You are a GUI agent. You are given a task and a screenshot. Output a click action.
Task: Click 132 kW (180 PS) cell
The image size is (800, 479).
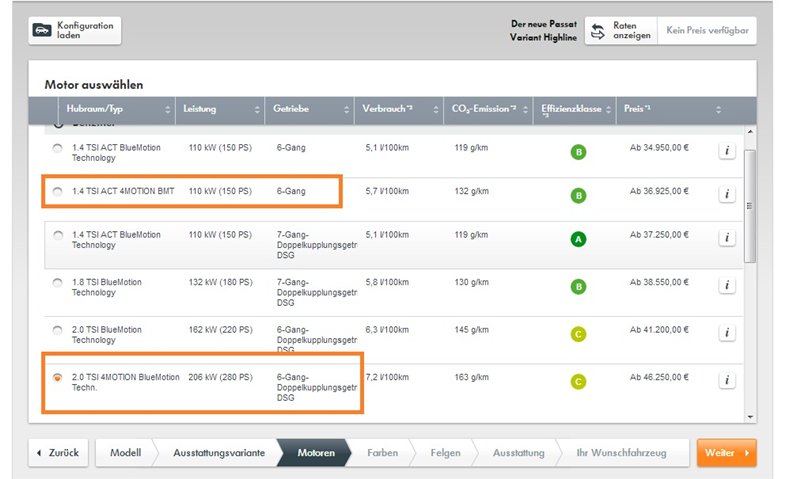pos(220,282)
